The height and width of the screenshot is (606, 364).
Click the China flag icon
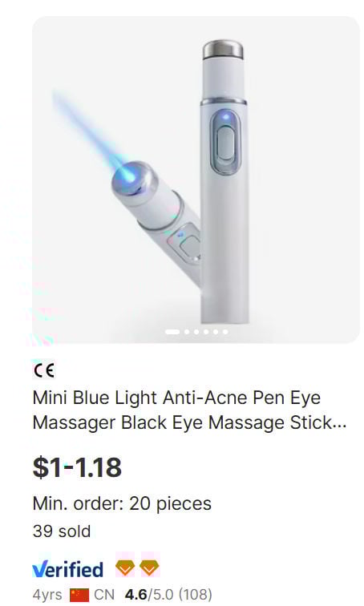pyautogui.click(x=79, y=595)
